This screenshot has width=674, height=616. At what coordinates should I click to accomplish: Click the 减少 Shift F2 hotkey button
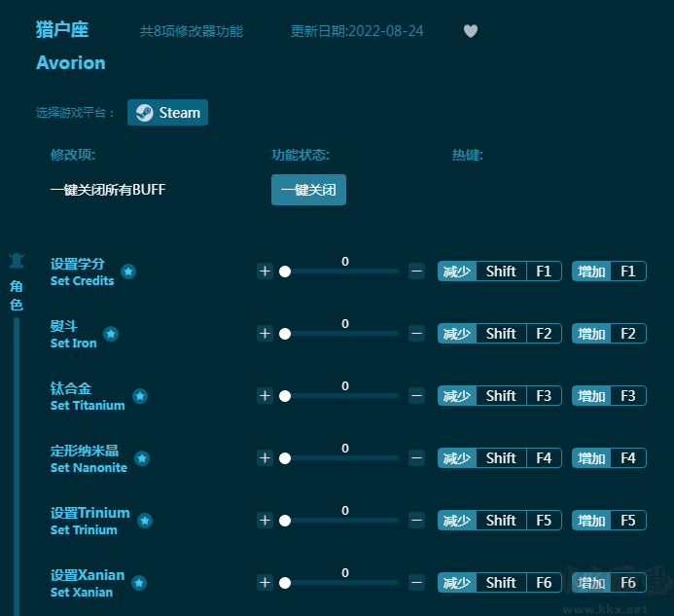(500, 334)
